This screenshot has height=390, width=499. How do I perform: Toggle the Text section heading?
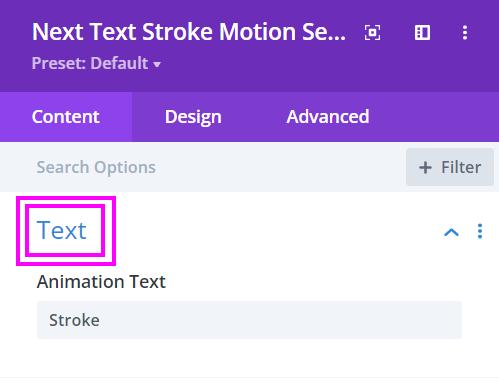coord(62,230)
